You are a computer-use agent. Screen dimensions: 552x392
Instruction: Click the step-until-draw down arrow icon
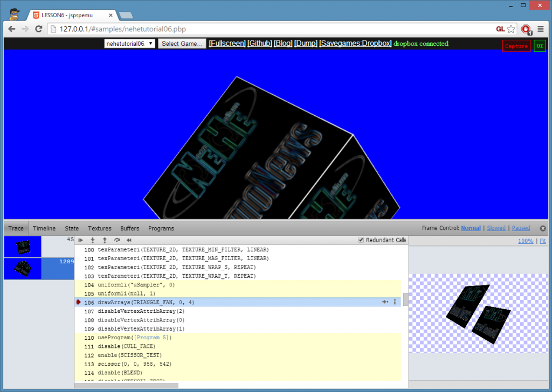click(93, 240)
